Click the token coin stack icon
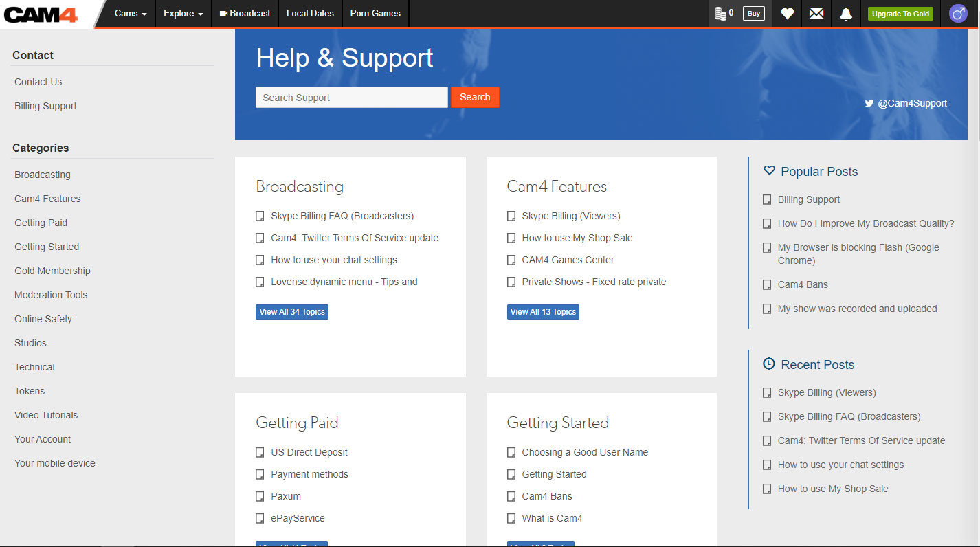 pos(719,12)
